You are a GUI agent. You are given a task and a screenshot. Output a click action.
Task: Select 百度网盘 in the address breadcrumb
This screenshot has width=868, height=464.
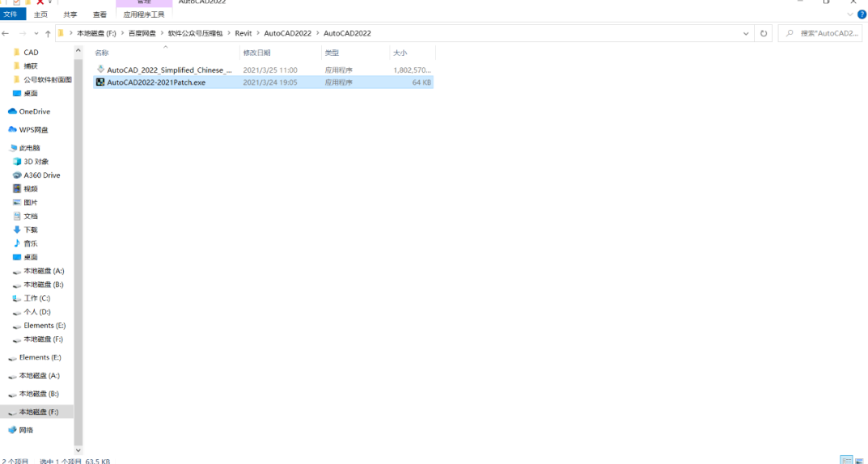pos(142,33)
